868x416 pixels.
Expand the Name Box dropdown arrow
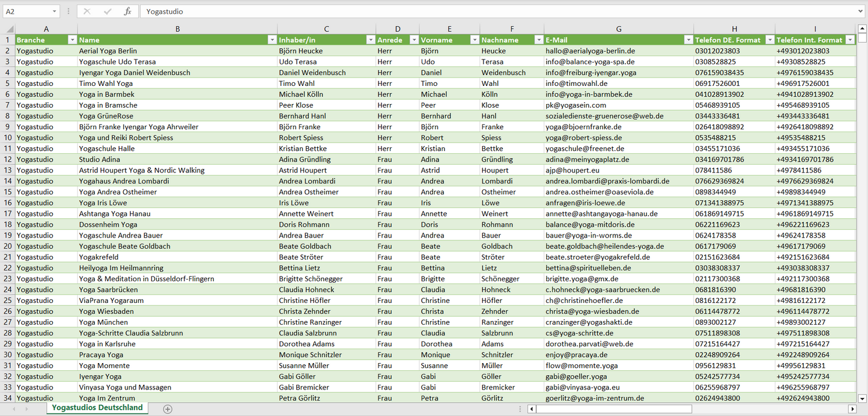tap(55, 11)
